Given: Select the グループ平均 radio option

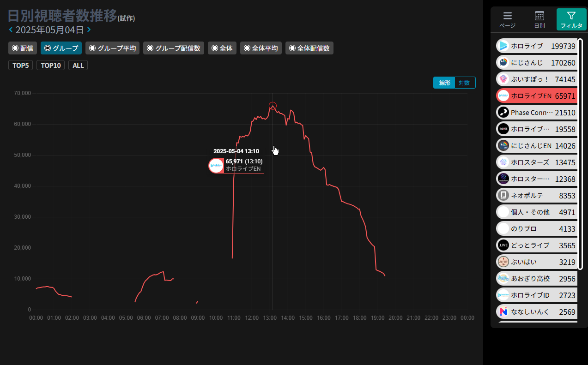Looking at the screenshot, I should 113,48.
